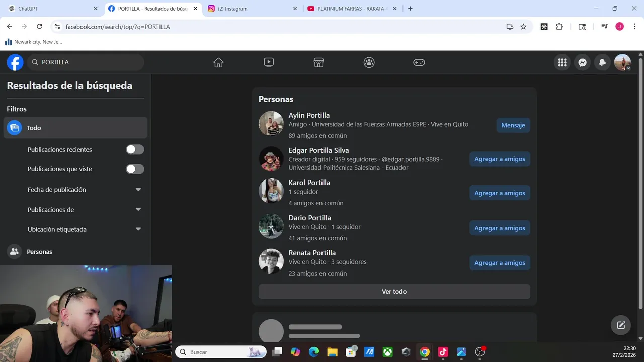Open Edgar Portilla Silva's profile link
This screenshot has height=362, width=644.
coord(318,150)
